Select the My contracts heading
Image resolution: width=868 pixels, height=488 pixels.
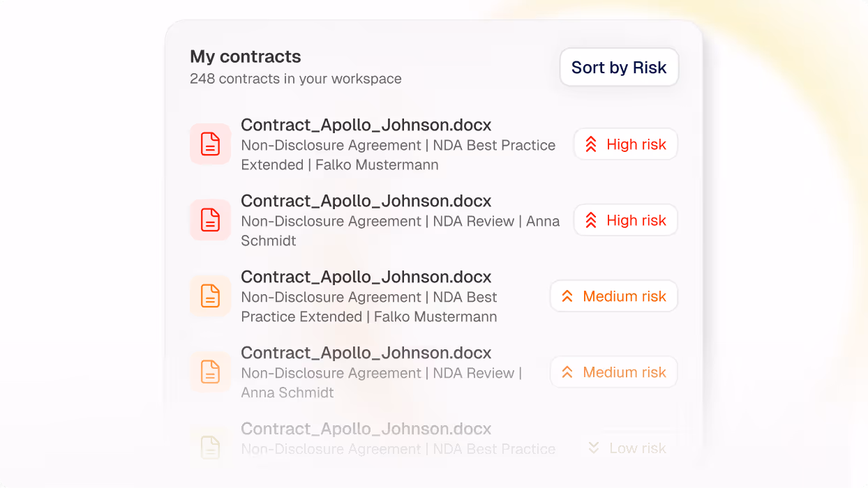tap(246, 56)
